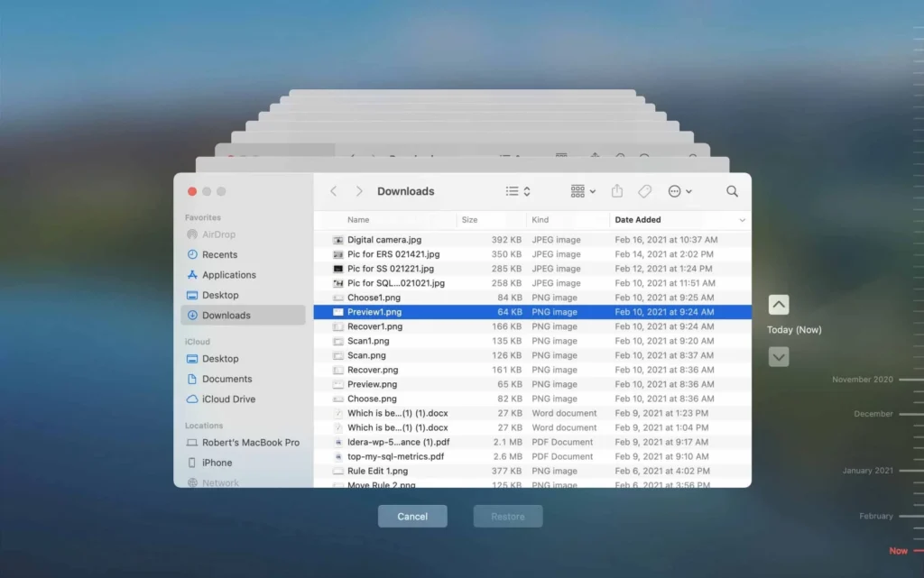
Task: Open Documents in the sidebar
Action: [243, 379]
